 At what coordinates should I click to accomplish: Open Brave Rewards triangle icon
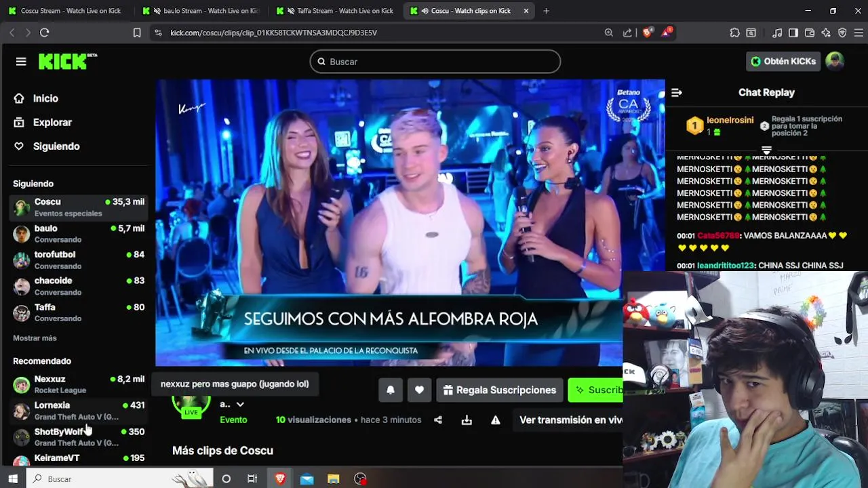tap(666, 33)
